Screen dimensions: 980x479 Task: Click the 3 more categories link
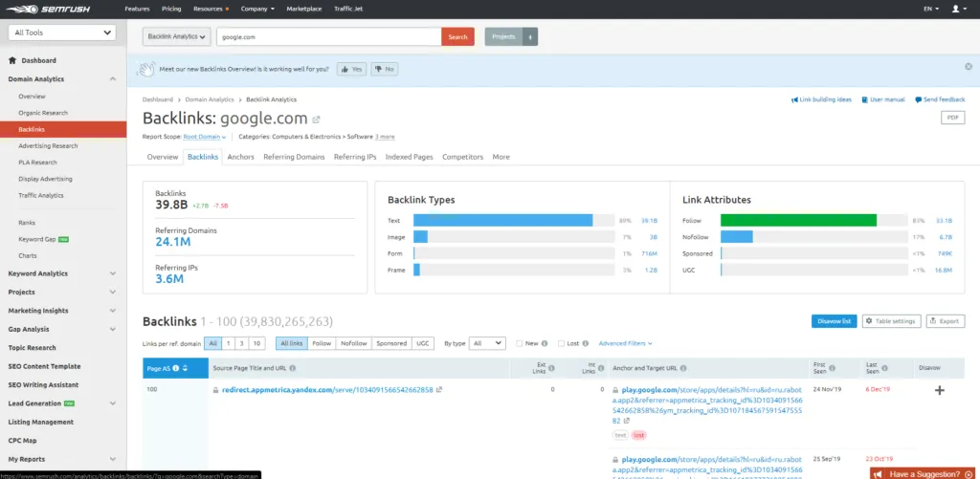385,137
